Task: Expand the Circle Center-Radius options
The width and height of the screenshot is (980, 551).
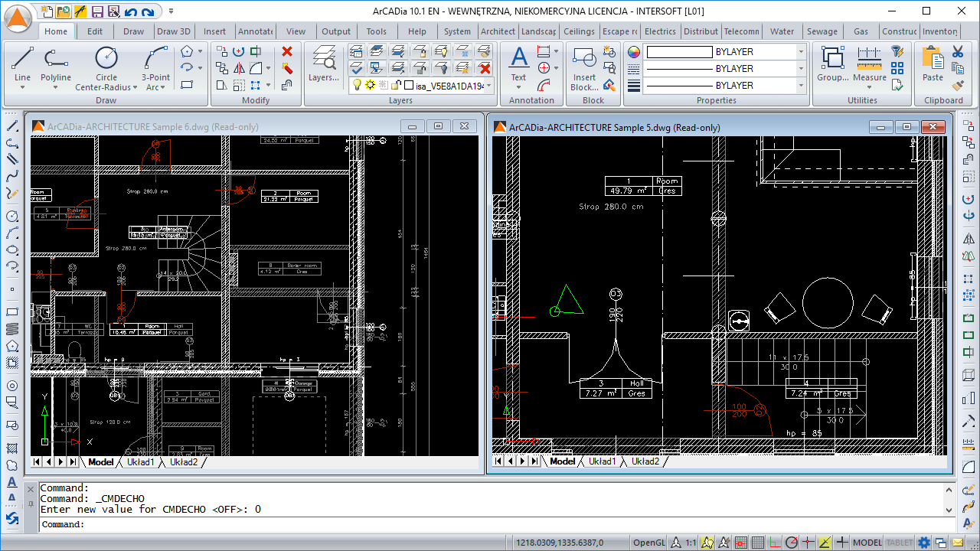Action: point(136,87)
